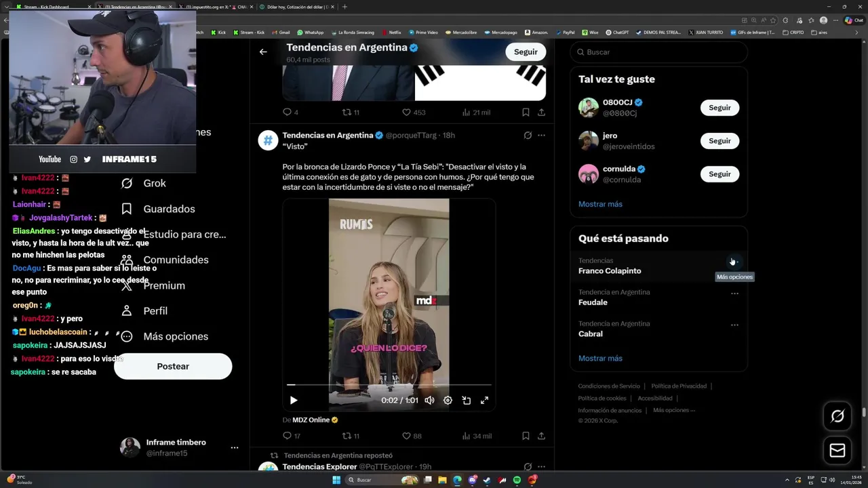Viewport: 868px width, 488px height.
Task: Like the "Visto" post showing 88 likes
Action: point(412,436)
